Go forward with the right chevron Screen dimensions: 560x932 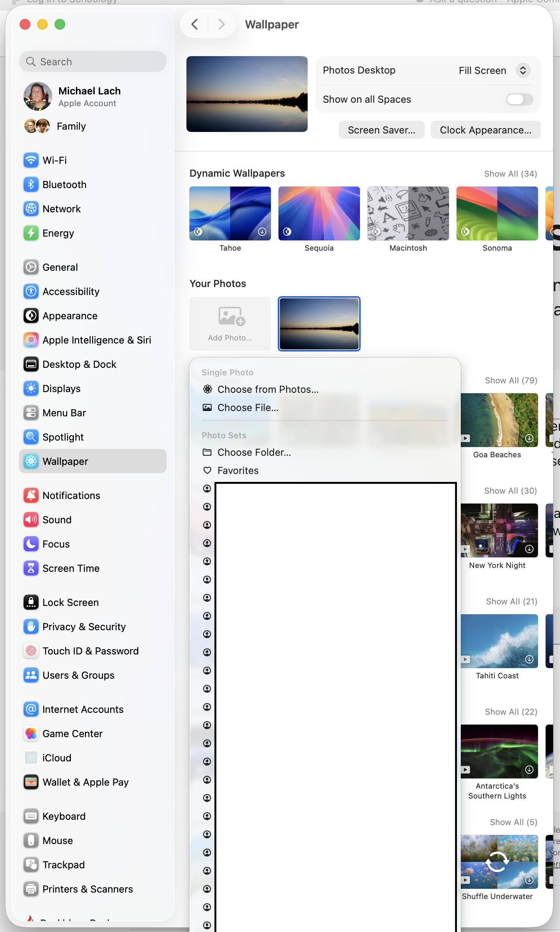click(x=222, y=25)
